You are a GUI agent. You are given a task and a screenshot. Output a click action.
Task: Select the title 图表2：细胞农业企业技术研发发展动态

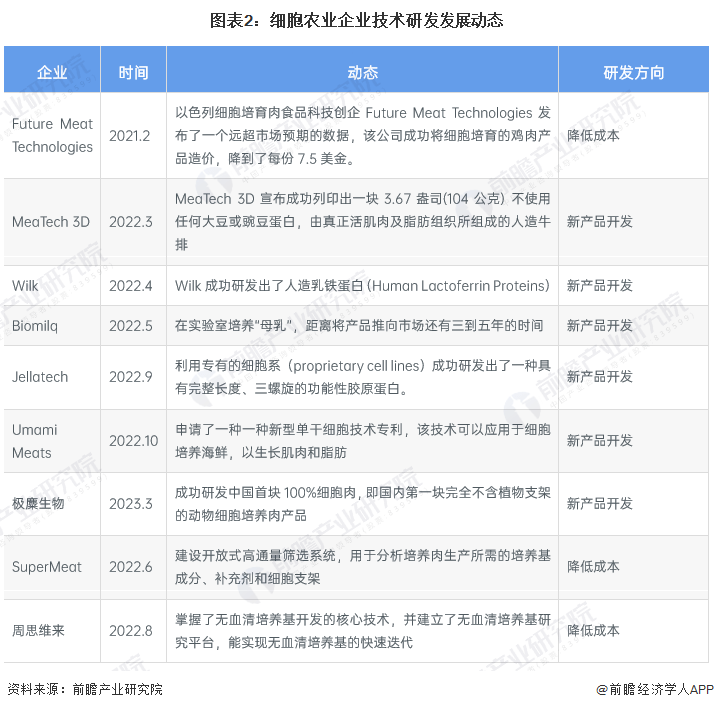(357, 20)
